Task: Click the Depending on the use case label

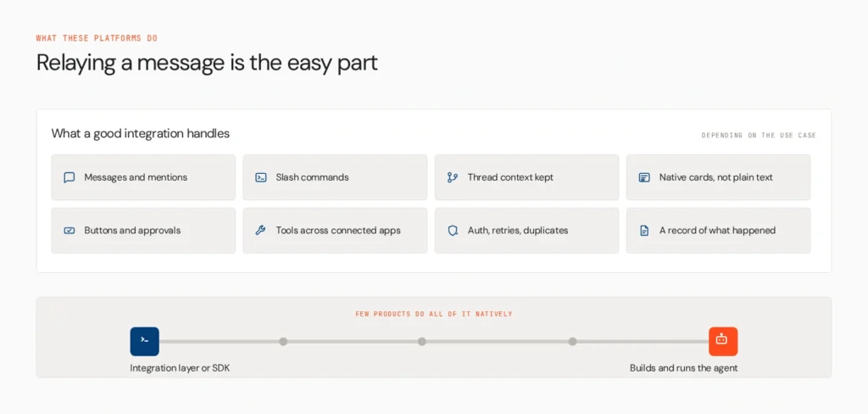Action: coord(759,135)
